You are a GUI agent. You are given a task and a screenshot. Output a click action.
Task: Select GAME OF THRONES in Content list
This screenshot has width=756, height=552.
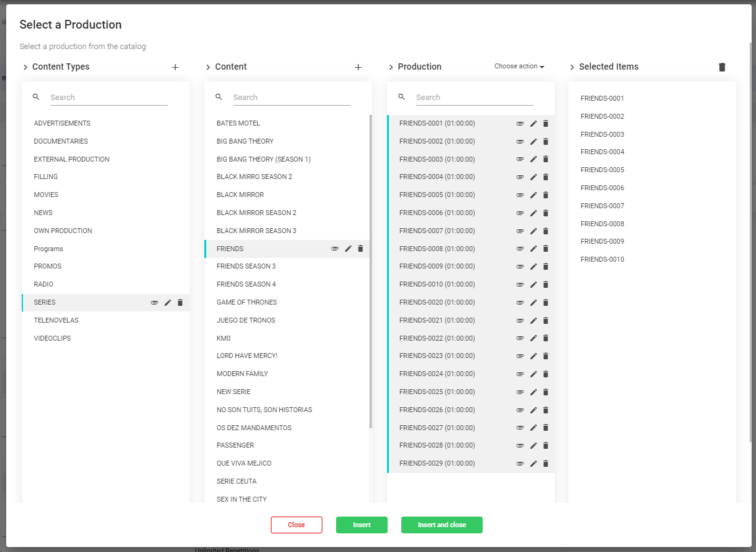point(247,303)
